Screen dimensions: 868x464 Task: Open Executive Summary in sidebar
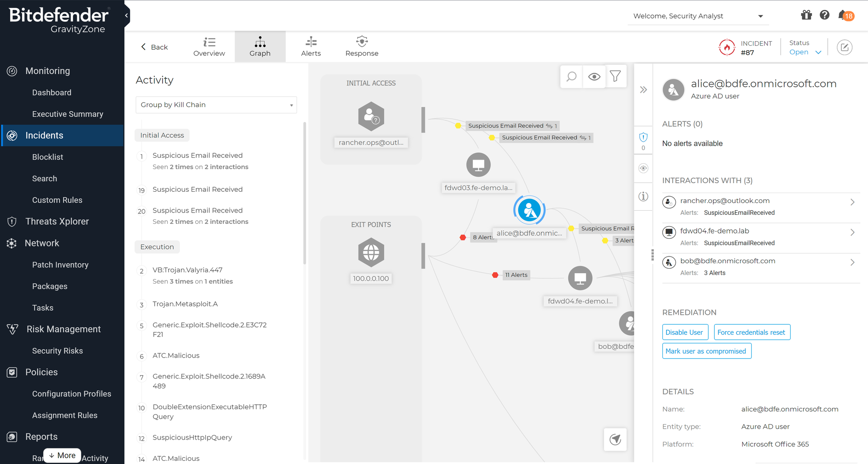(68, 114)
